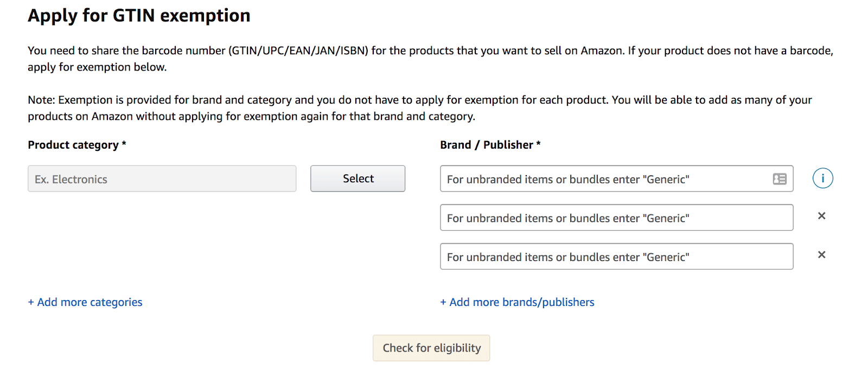Click the info icon beside Brand / Publisher
868x383 pixels.
click(x=822, y=178)
